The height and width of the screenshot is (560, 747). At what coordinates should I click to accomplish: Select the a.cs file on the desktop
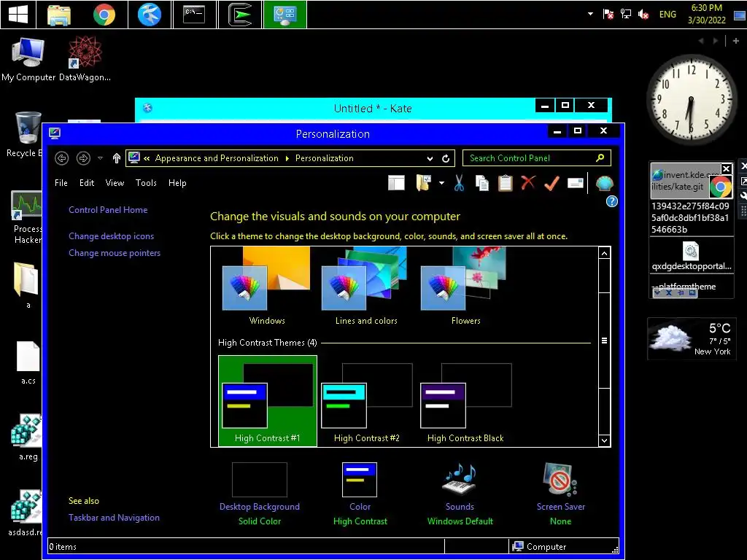pos(28,363)
